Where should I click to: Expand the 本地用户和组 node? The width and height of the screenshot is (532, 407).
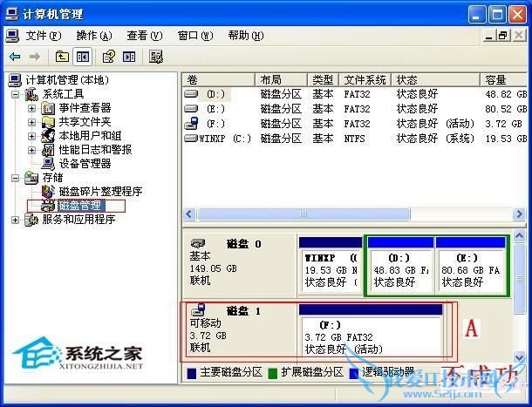(32, 136)
